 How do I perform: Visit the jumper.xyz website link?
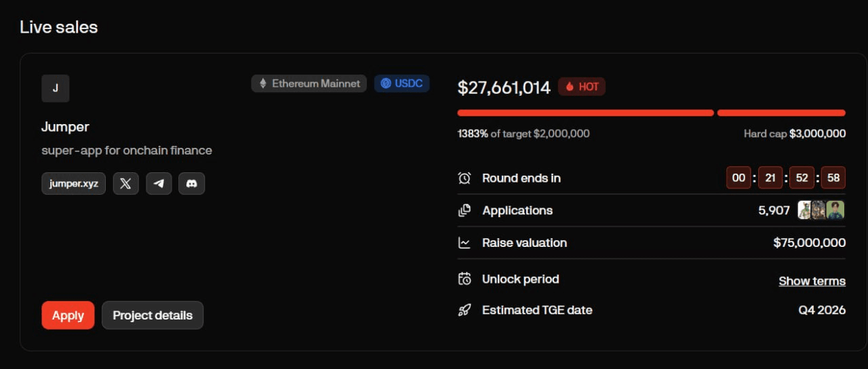point(73,183)
